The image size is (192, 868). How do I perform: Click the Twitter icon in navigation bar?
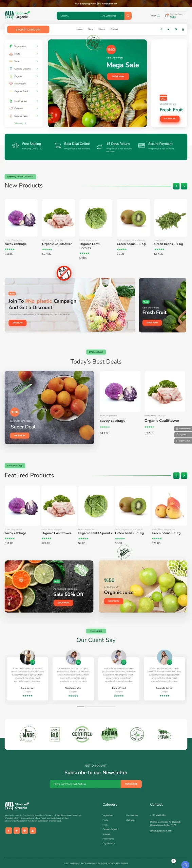pyautogui.click(x=168, y=29)
